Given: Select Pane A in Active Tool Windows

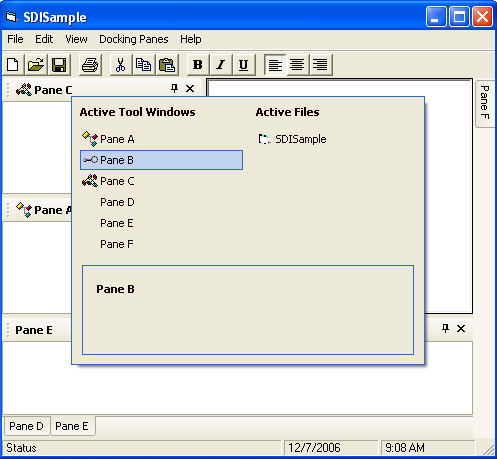Looking at the screenshot, I should [x=161, y=139].
